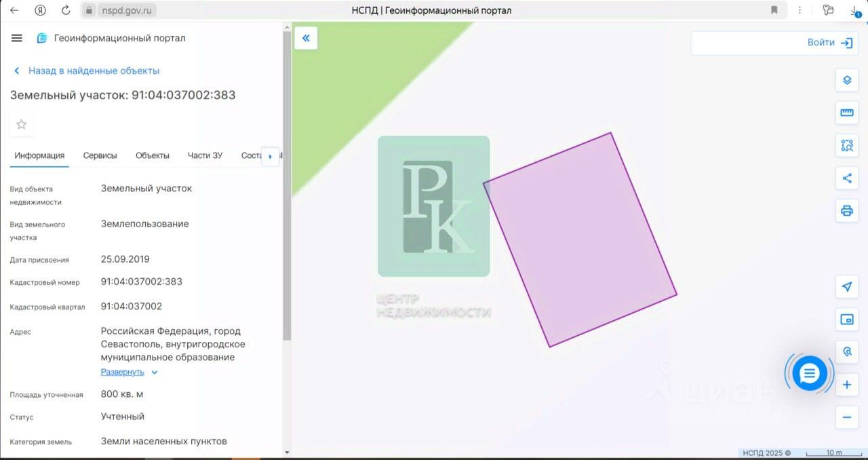Go back with the browser back arrow
868x460 pixels.
[x=14, y=10]
